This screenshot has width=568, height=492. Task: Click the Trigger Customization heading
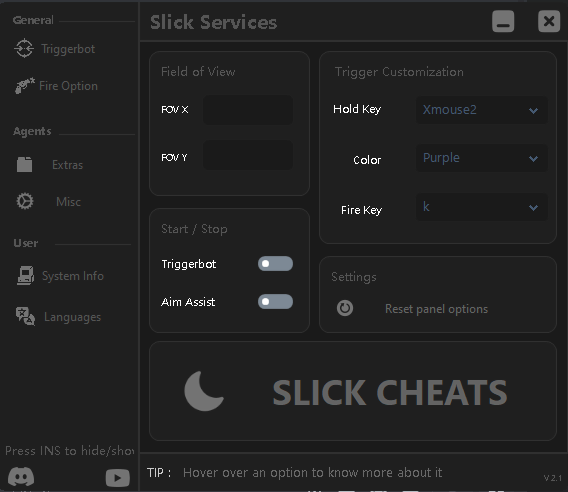(399, 72)
